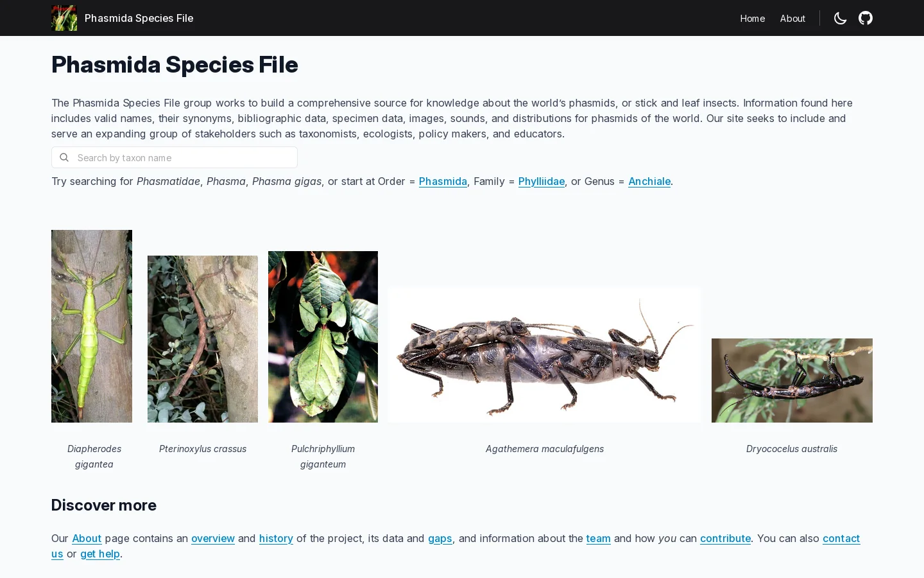Open the Pulchriphyllium giganteum leaf insect photo
Image resolution: width=924 pixels, height=578 pixels.
click(x=323, y=337)
